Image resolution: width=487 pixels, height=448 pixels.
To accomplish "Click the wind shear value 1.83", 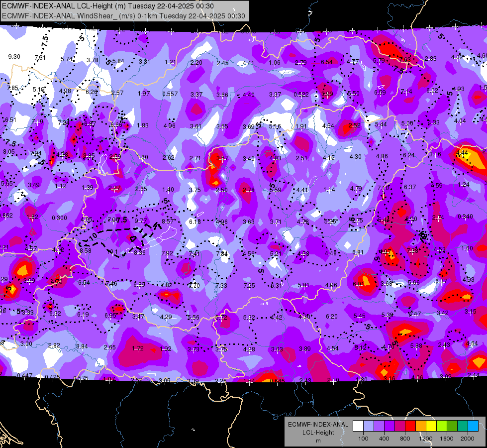I will coord(143,125).
